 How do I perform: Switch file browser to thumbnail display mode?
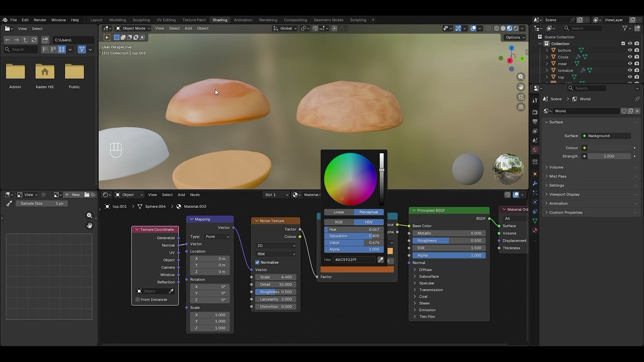[x=62, y=49]
